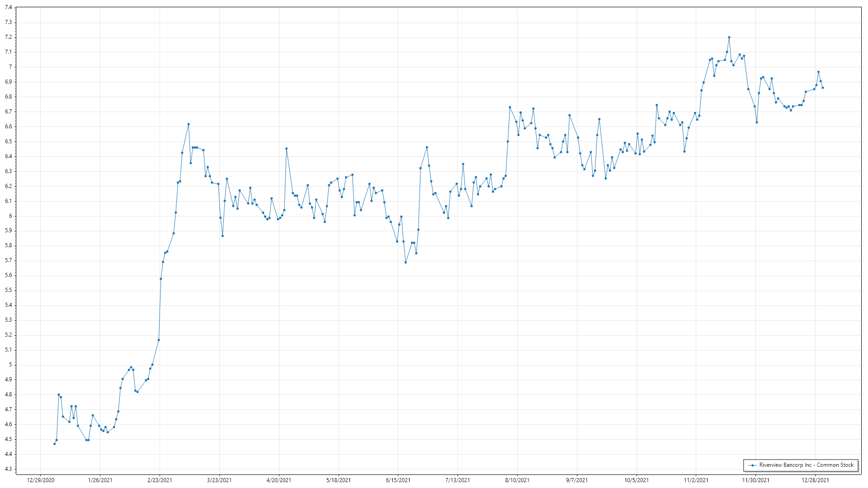Viewport: 868px width, 488px height.
Task: Click the 4/20/2021 x-axis date label
Action: pyautogui.click(x=279, y=480)
